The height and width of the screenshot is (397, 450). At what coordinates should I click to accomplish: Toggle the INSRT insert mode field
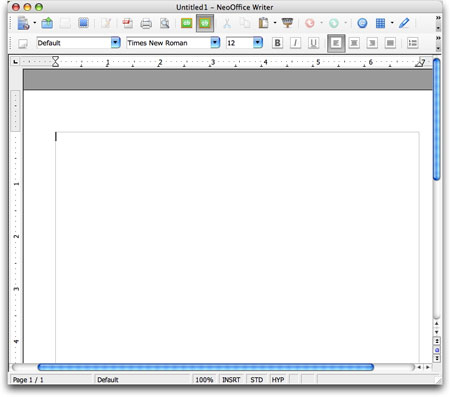point(231,380)
